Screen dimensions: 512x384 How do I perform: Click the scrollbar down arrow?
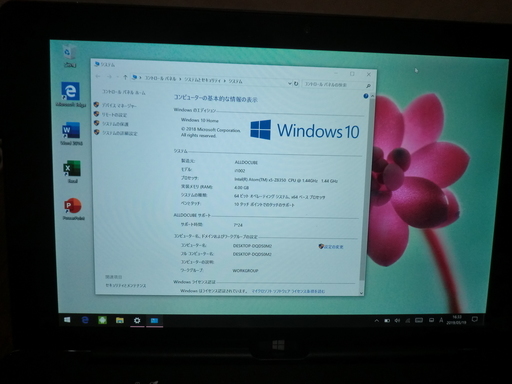(x=361, y=293)
